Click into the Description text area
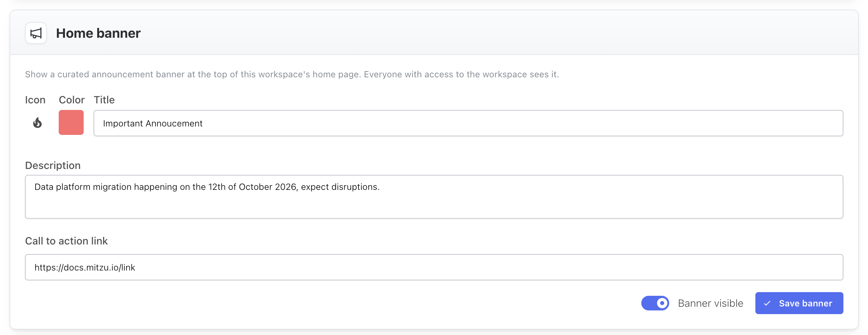The height and width of the screenshot is (335, 868). tap(434, 197)
